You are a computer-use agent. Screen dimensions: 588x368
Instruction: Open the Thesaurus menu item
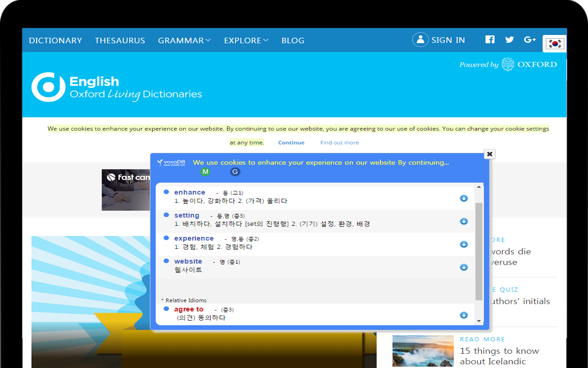(120, 40)
